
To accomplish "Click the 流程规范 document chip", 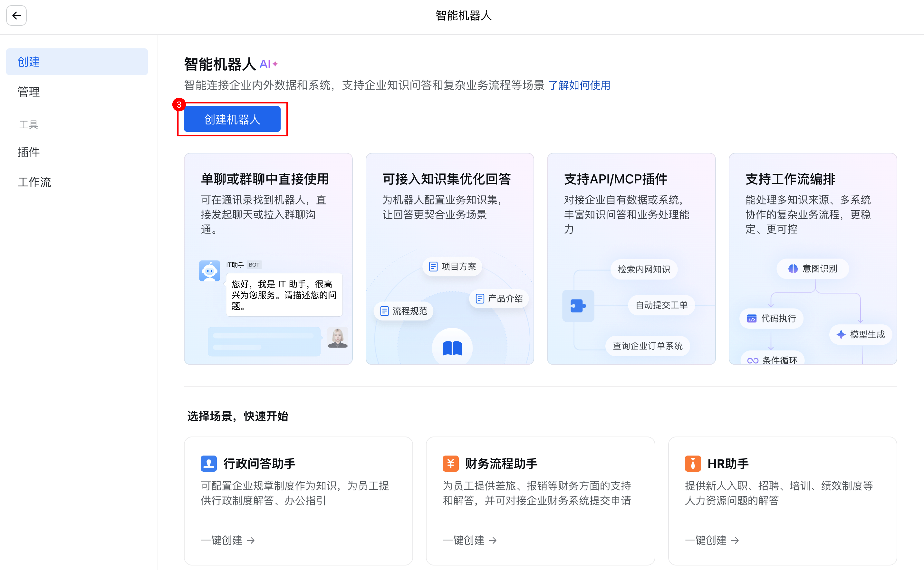I will (x=403, y=311).
